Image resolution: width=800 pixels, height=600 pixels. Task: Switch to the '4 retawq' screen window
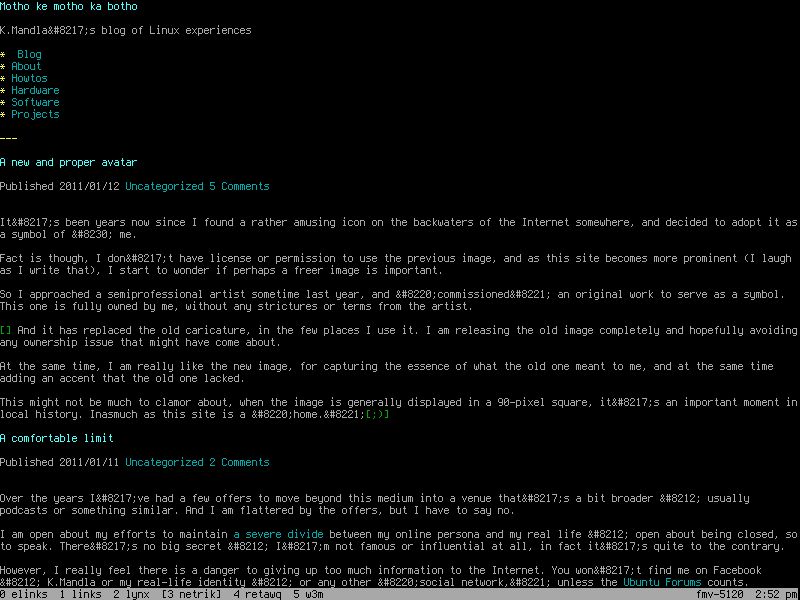[257, 594]
